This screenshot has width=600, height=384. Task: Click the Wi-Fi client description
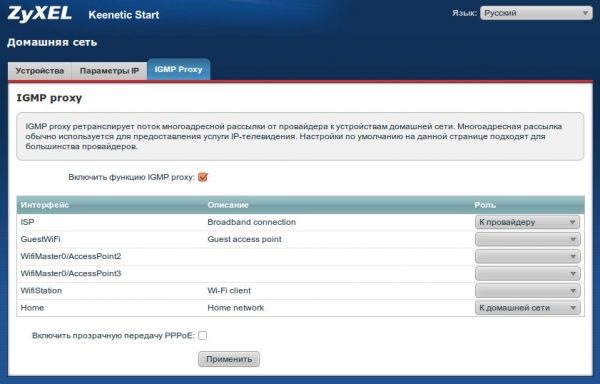click(x=229, y=291)
